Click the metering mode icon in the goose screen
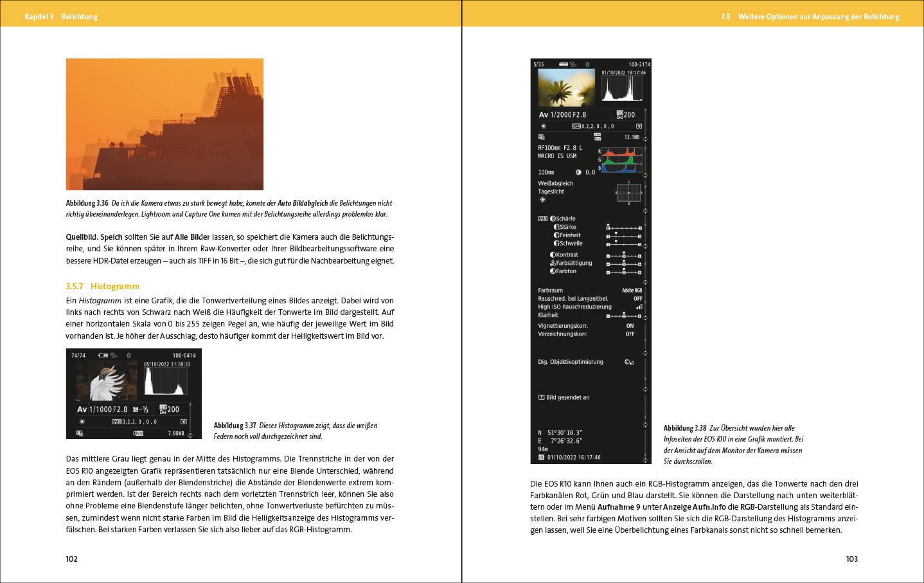The height and width of the screenshot is (583, 924). 184,422
